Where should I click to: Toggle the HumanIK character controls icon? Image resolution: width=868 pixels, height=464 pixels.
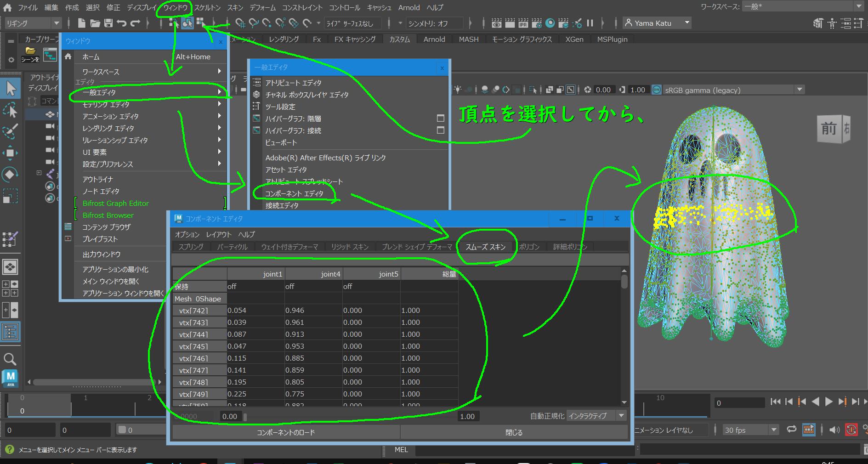832,23
